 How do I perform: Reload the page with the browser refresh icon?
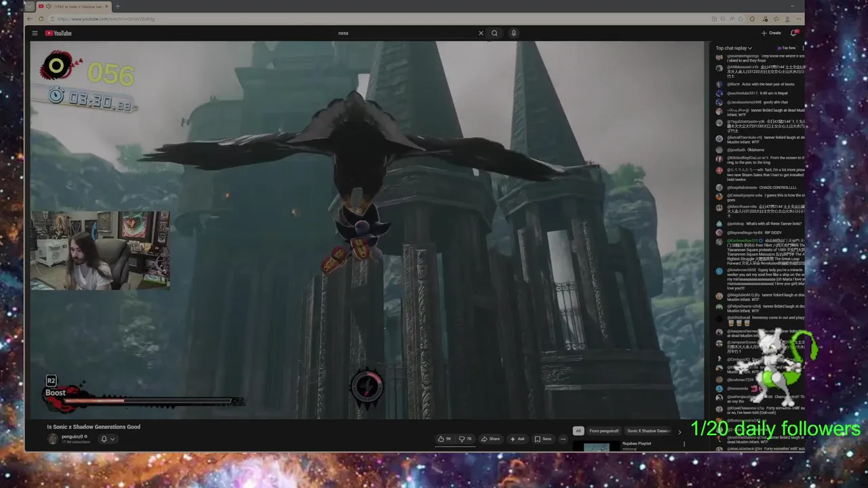click(x=41, y=19)
